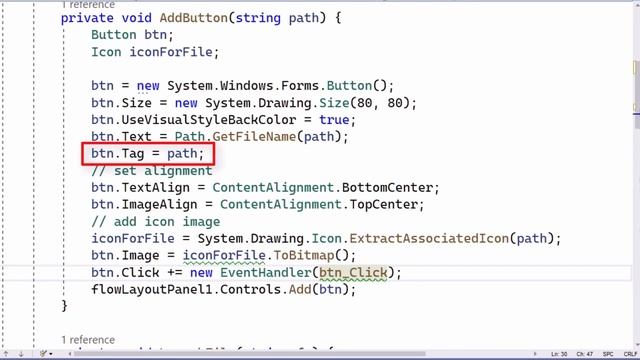Click 'iconForFile' in Icon declaration
640x360 pixels.
pyautogui.click(x=171, y=52)
